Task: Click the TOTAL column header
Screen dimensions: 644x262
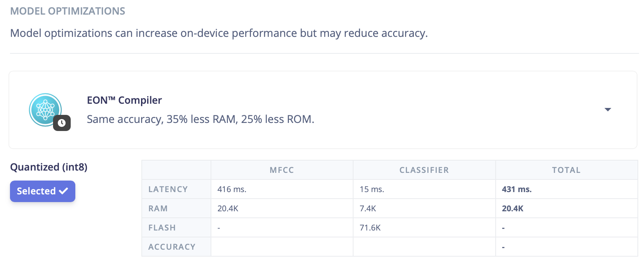Action: click(566, 170)
